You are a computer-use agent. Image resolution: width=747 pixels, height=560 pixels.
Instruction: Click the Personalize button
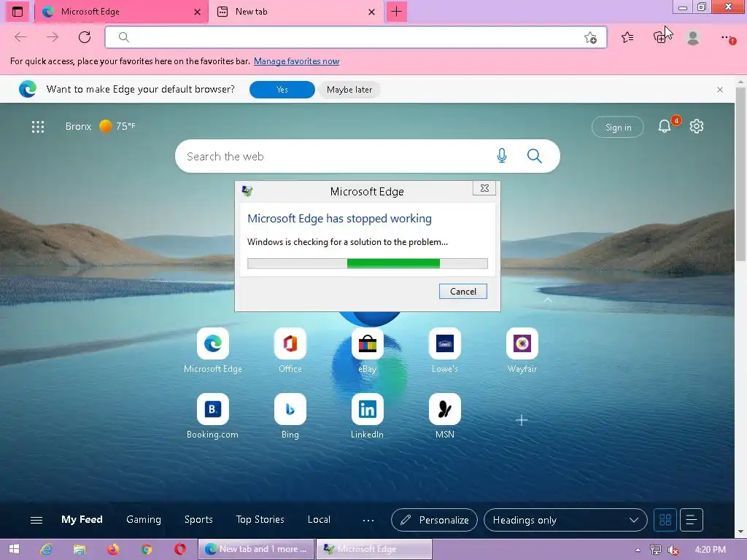click(x=435, y=520)
